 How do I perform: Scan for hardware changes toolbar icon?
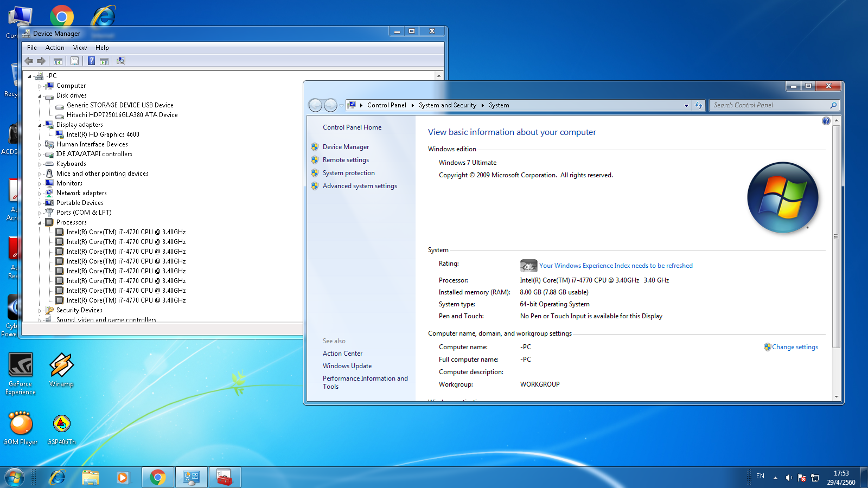pos(121,61)
